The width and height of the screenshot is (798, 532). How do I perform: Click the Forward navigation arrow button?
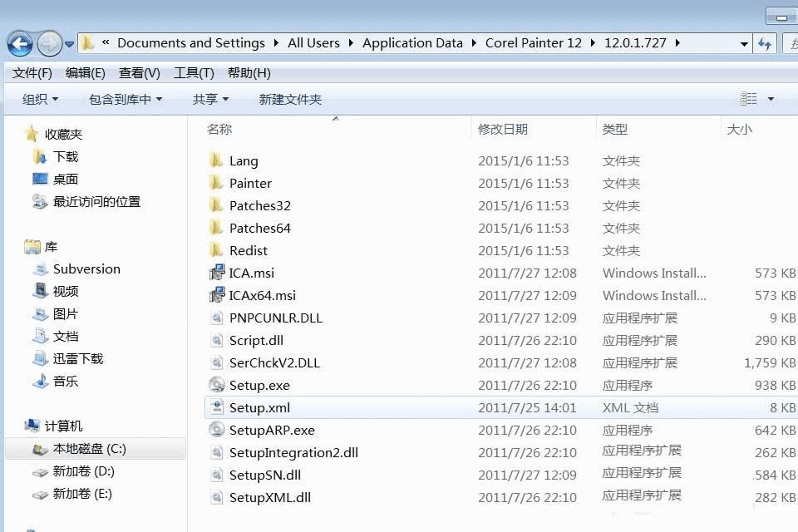coord(49,44)
